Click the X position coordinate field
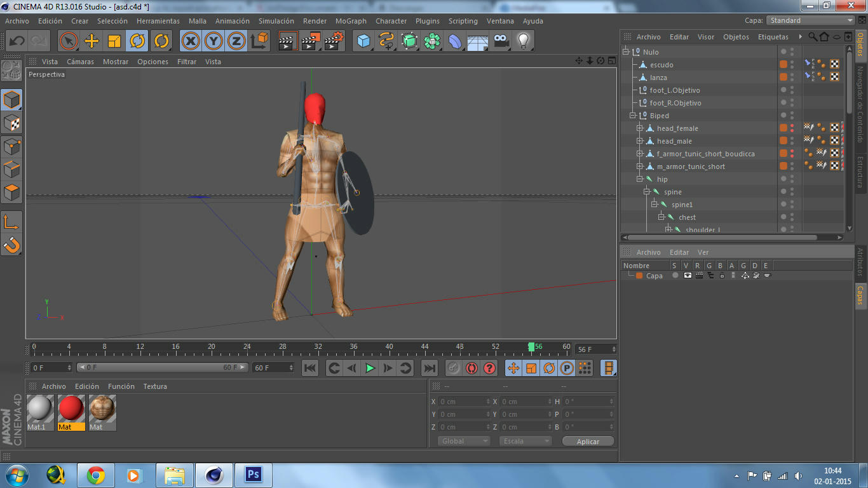Viewport: 868px width, 488px height. pos(464,402)
